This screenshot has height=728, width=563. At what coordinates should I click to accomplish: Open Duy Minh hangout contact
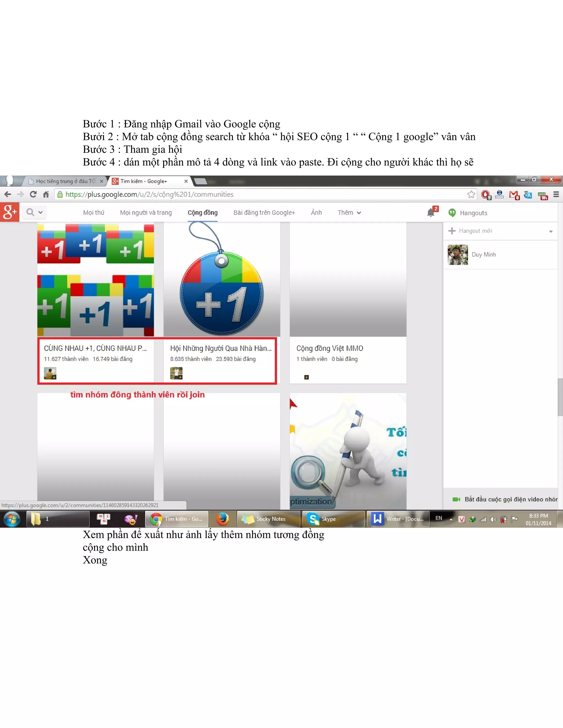[x=500, y=254]
